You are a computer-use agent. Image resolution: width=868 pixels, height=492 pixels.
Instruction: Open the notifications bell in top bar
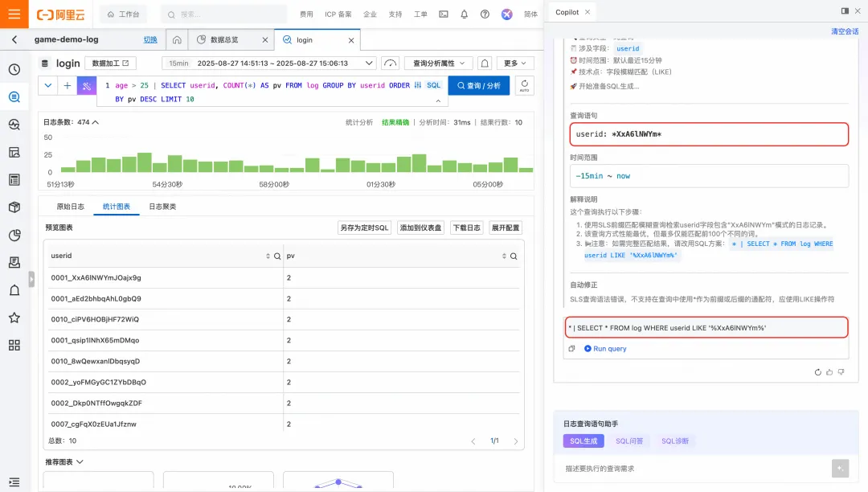click(x=464, y=14)
